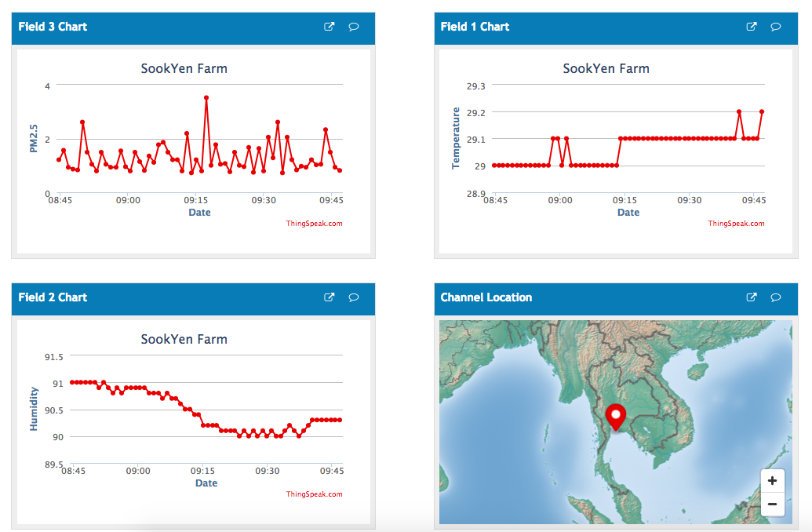This screenshot has height=532, width=812.
Task: Open the comment bubble on Channel Location
Action: click(775, 297)
